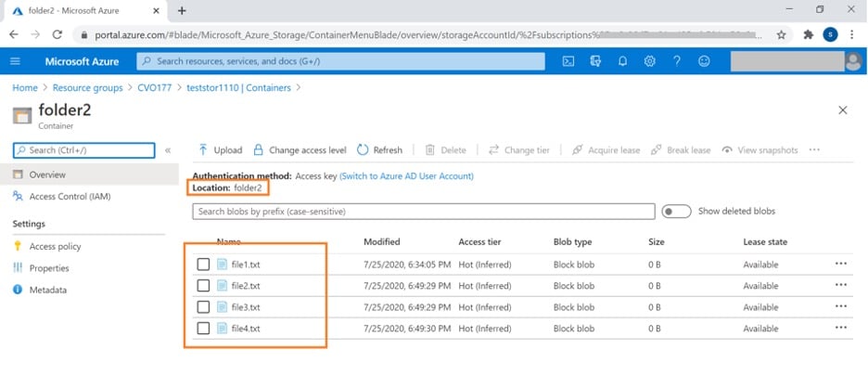The image size is (868, 375).
Task: Open Azure Cloud Shell icon
Action: [x=568, y=61]
